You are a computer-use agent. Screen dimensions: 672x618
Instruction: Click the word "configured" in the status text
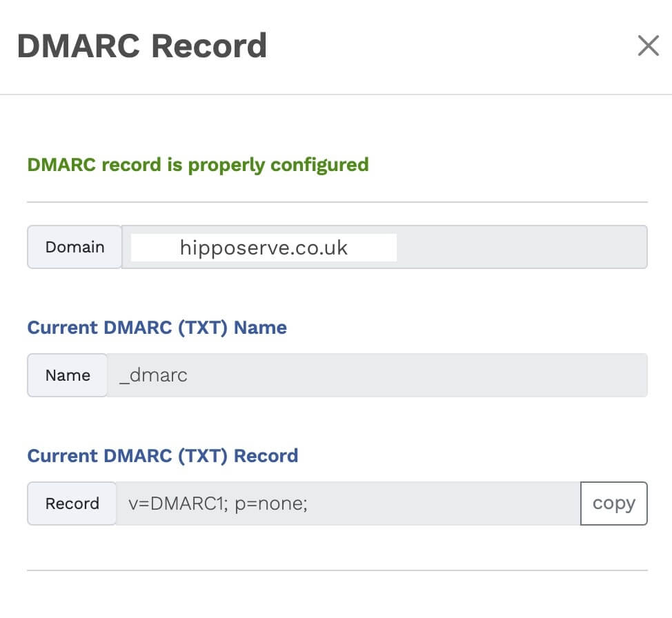point(319,165)
